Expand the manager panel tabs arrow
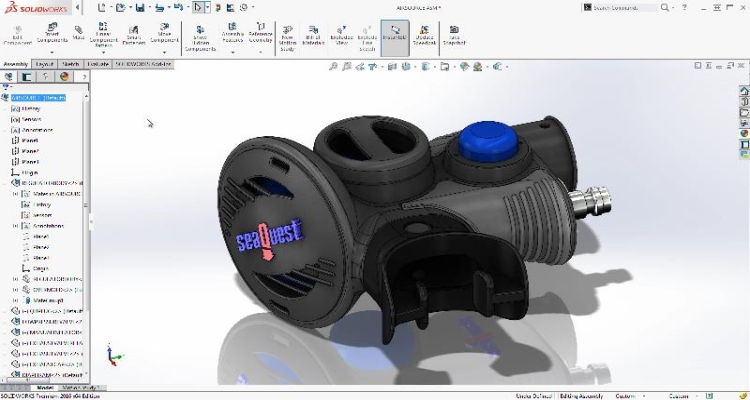The width and height of the screenshot is (750, 400). pos(84,77)
